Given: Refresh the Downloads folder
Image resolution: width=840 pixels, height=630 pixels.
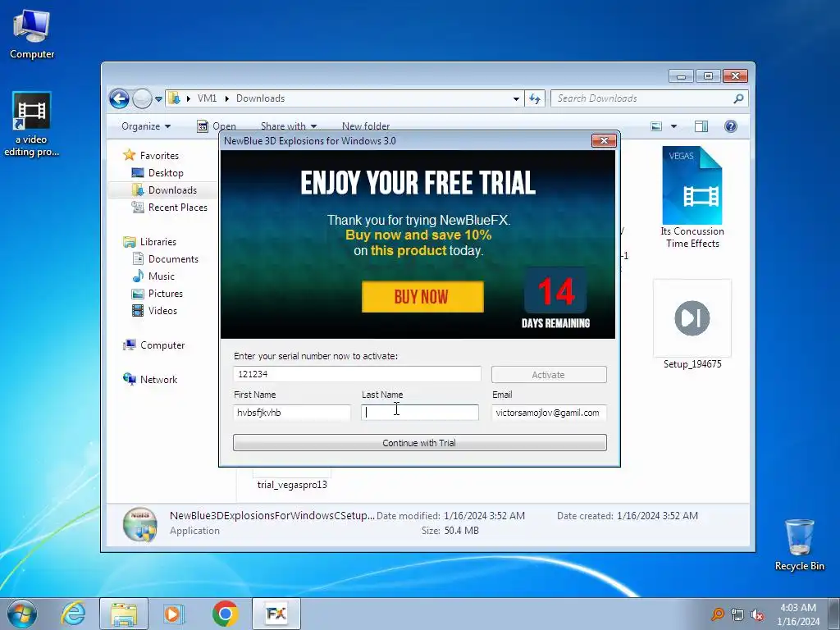Looking at the screenshot, I should click(535, 98).
